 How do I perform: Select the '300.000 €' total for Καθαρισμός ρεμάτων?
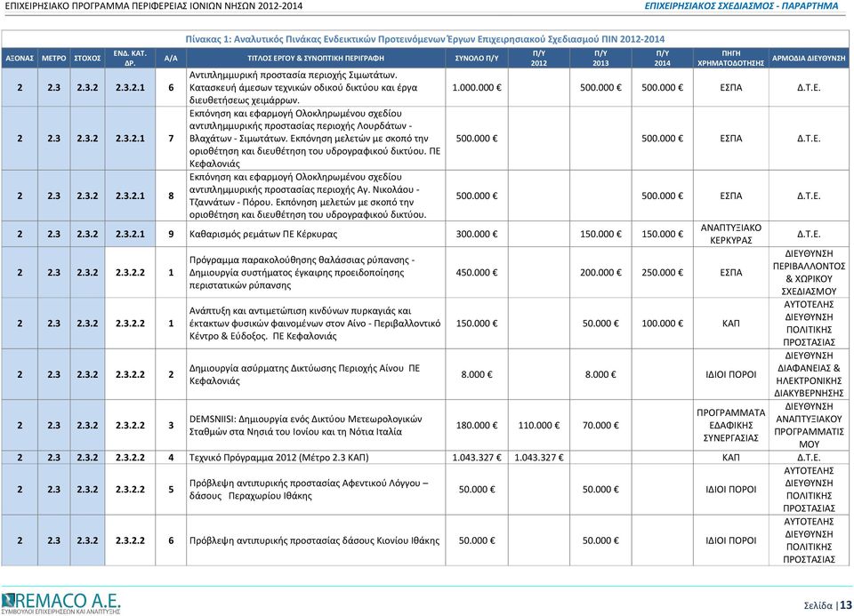(x=477, y=234)
